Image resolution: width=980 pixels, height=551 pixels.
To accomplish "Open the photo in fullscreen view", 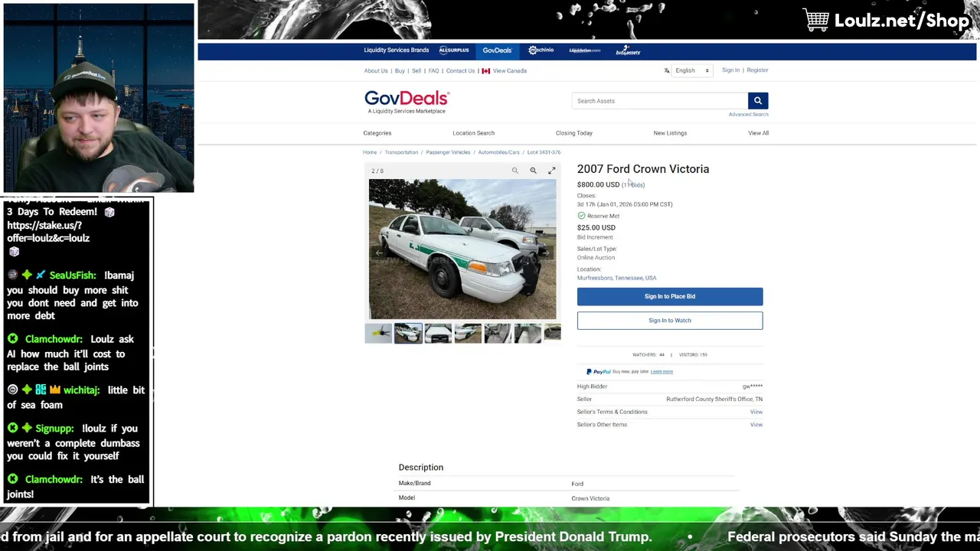I will 552,171.
